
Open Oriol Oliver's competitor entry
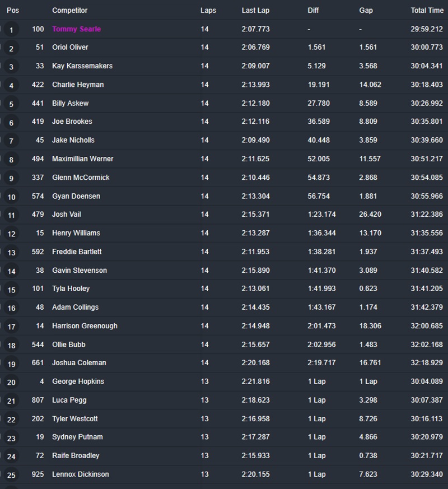click(x=70, y=48)
